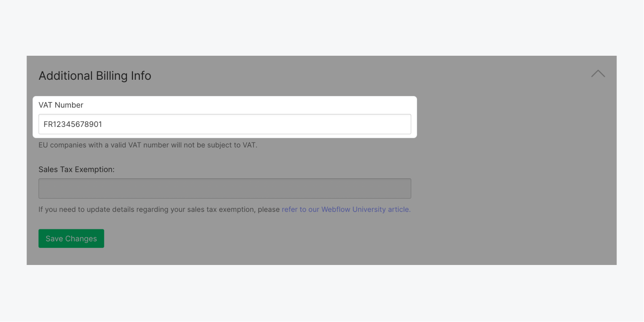Select the Additional Billing Info heading

(x=95, y=76)
